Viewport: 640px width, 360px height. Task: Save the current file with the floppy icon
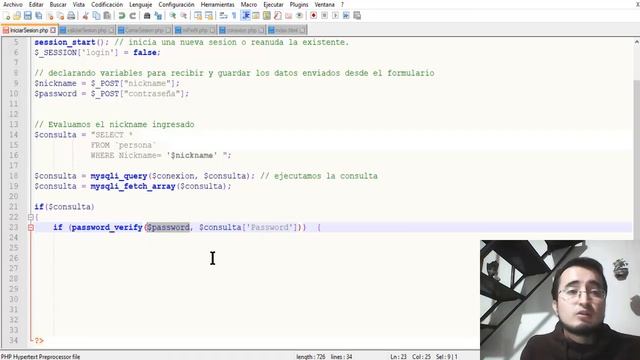(x=28, y=16)
